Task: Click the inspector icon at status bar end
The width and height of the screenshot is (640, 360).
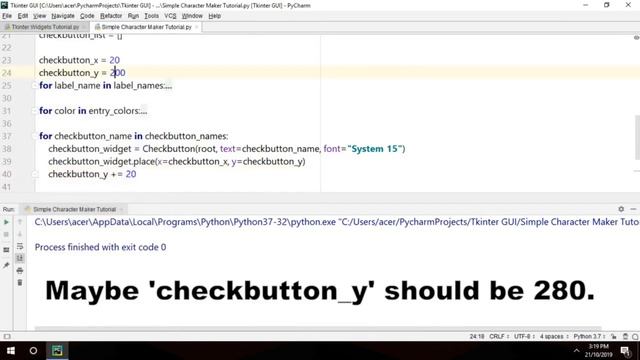Action: point(635,336)
